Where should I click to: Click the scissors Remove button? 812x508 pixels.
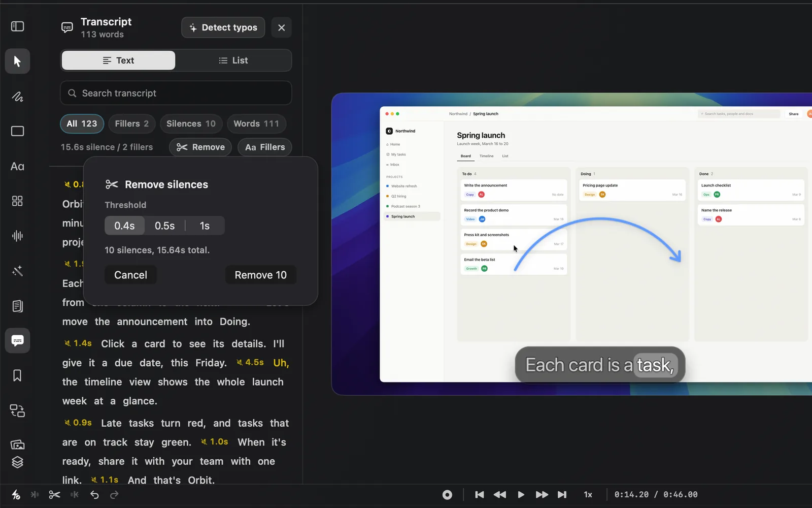point(200,147)
